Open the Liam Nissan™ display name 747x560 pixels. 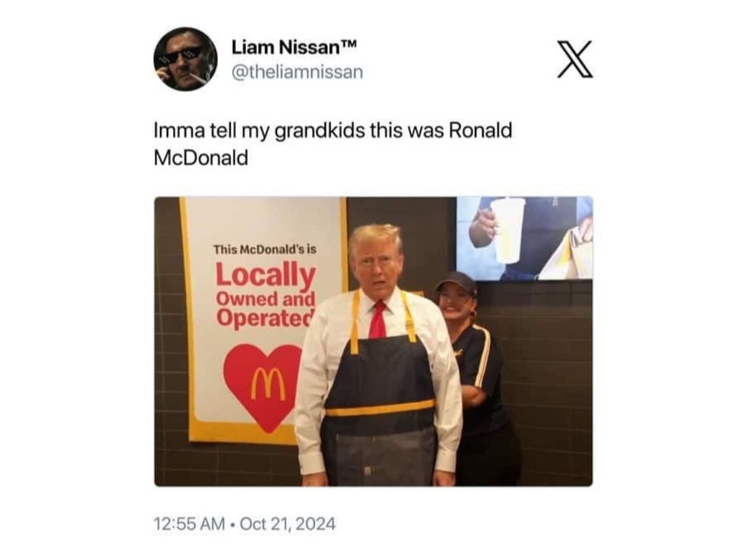pos(294,47)
